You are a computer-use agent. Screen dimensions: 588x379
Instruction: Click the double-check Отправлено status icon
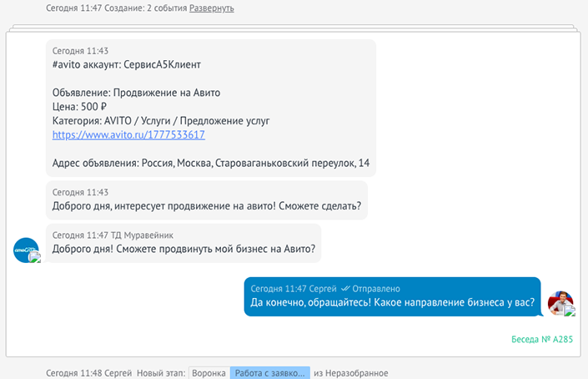click(x=345, y=289)
